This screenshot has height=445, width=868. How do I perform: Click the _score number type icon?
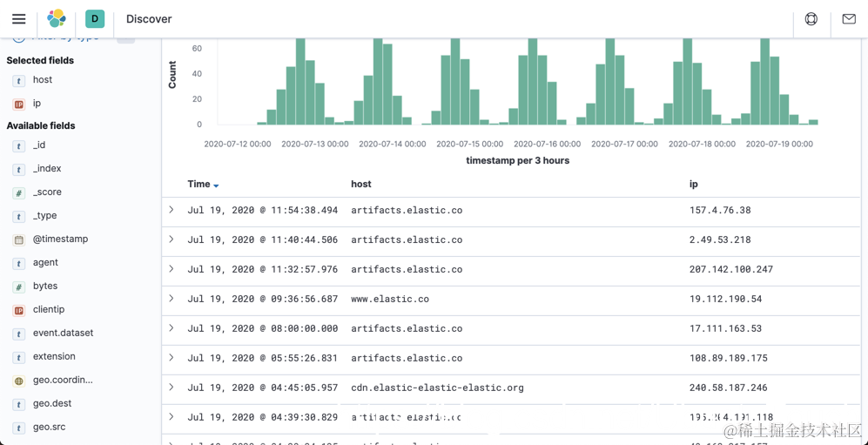click(x=19, y=192)
